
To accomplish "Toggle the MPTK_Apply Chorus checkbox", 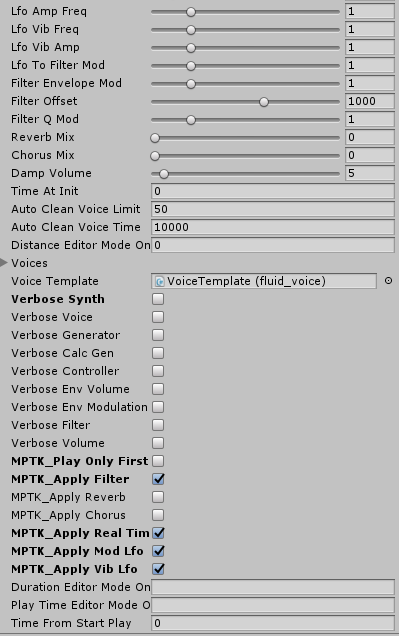I will [x=158, y=515].
